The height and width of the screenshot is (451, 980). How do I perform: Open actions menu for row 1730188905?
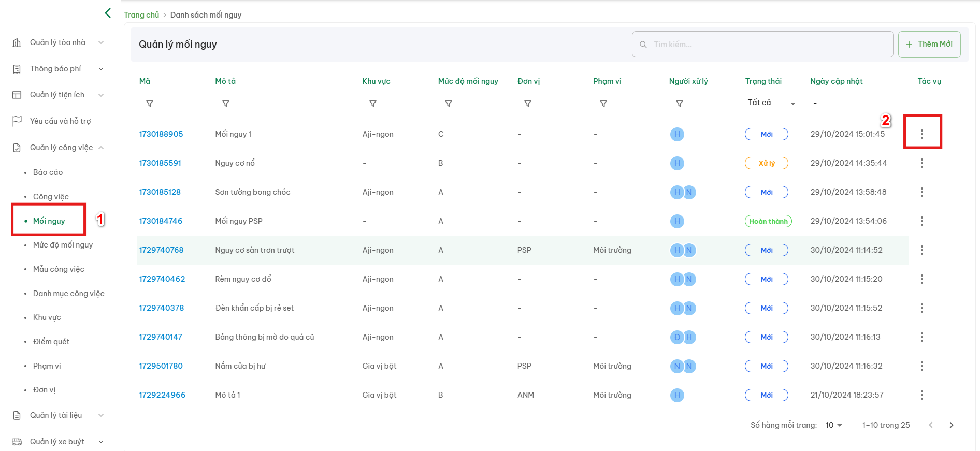coord(922,134)
